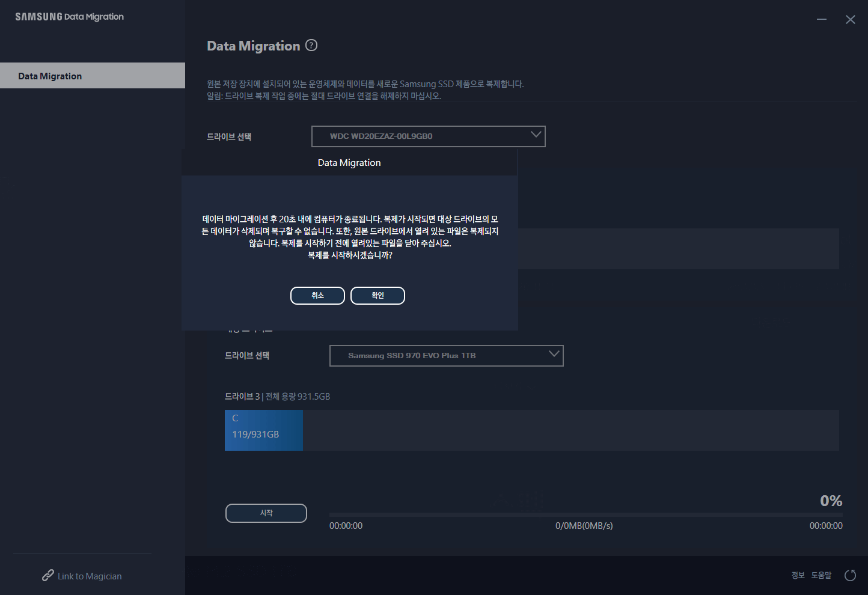Open the Samsung SSD 970 EVO Plus dropdown

(446, 356)
